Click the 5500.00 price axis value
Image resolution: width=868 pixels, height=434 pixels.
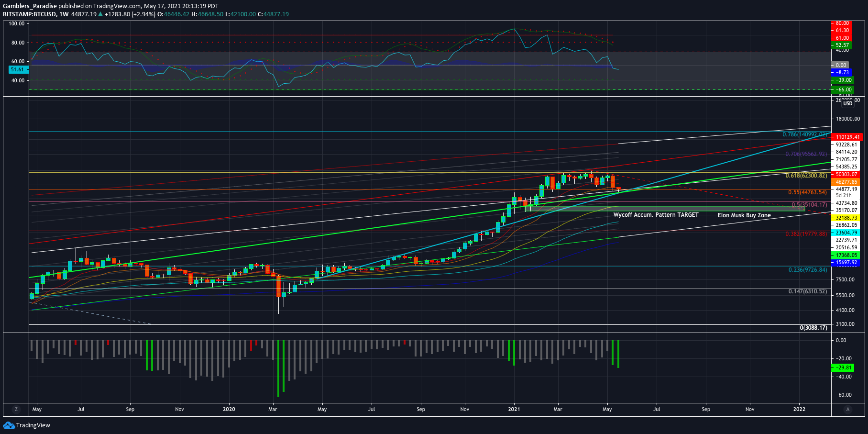tap(845, 295)
